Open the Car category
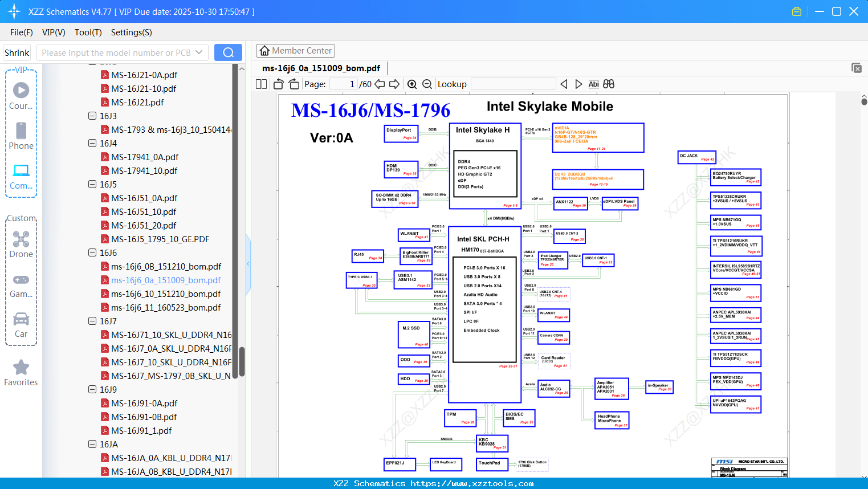The image size is (868, 489). (x=21, y=325)
